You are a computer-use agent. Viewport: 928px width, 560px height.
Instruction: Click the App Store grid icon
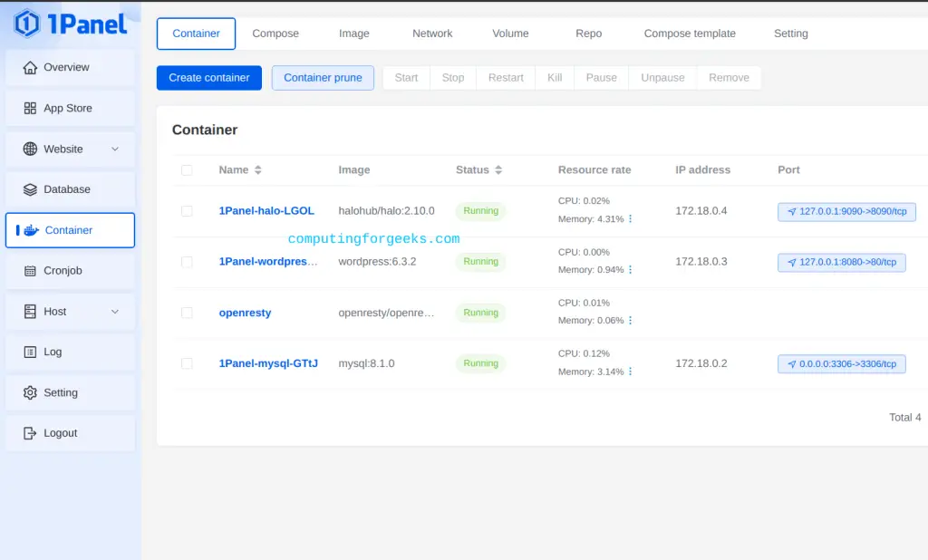30,109
